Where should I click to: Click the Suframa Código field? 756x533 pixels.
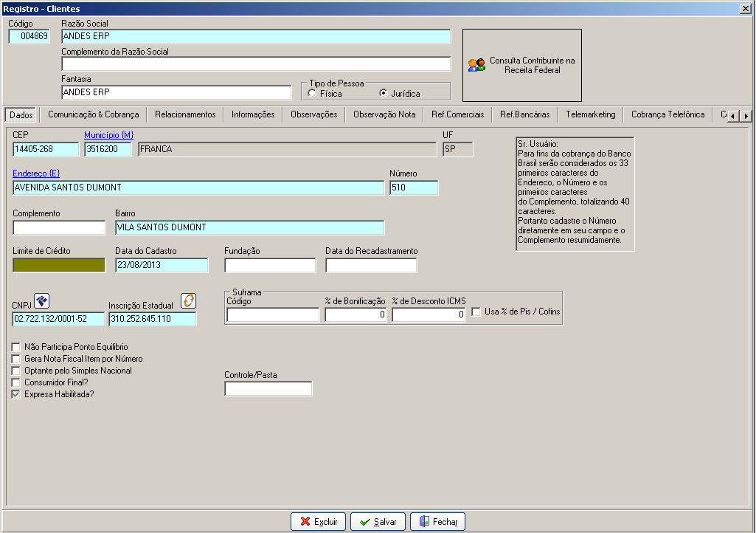pos(273,314)
